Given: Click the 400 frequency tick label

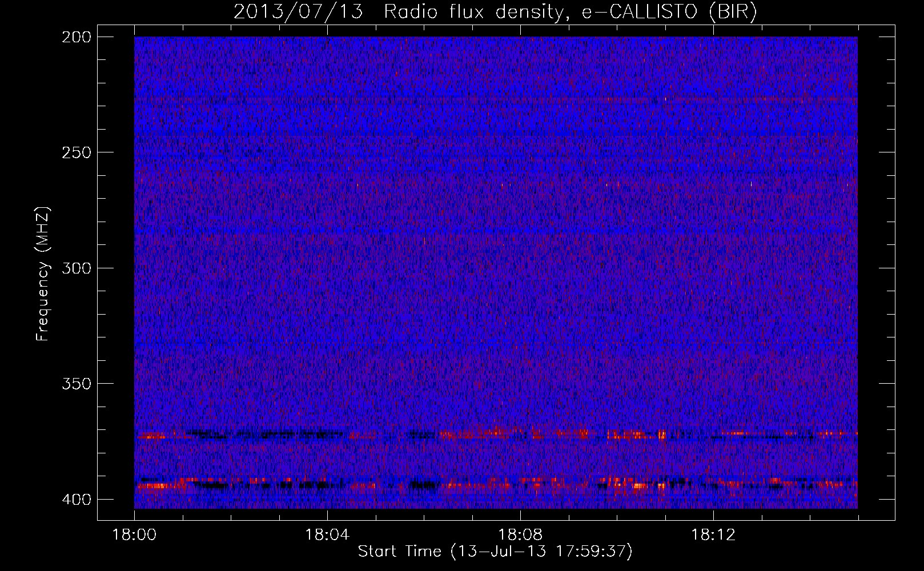Looking at the screenshot, I should 77,500.
